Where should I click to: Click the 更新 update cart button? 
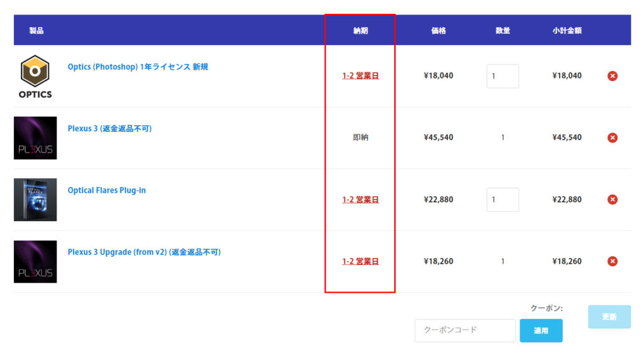(609, 317)
